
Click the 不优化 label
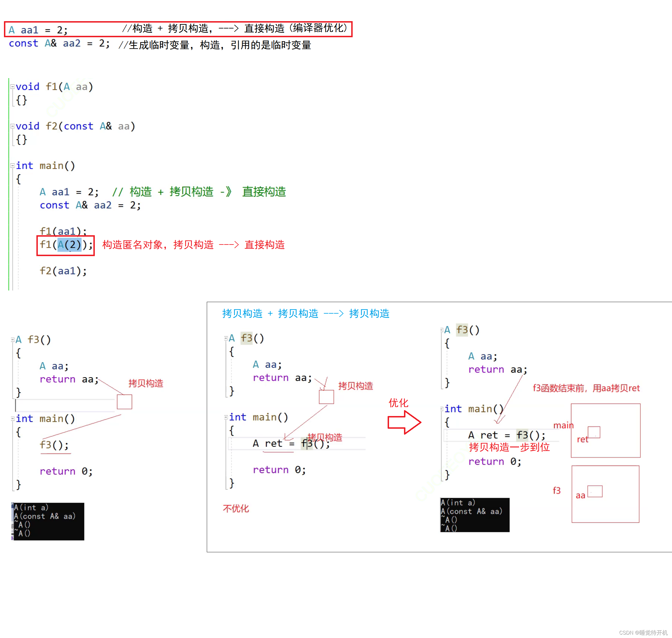coord(236,509)
